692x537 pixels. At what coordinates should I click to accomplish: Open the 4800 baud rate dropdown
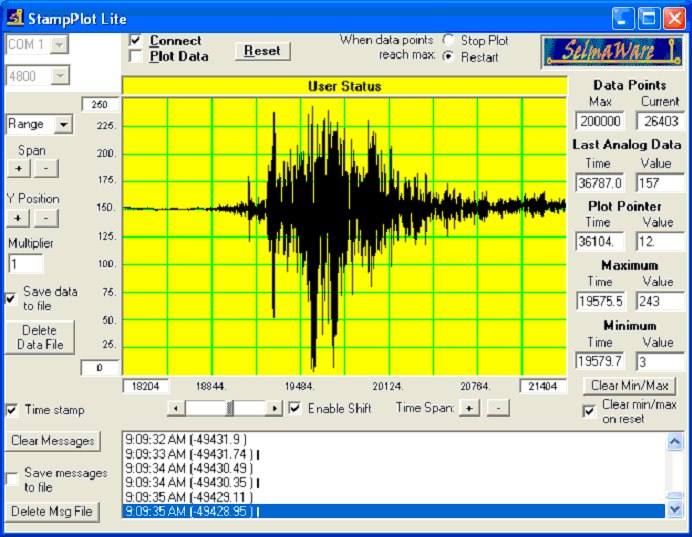click(x=60, y=76)
